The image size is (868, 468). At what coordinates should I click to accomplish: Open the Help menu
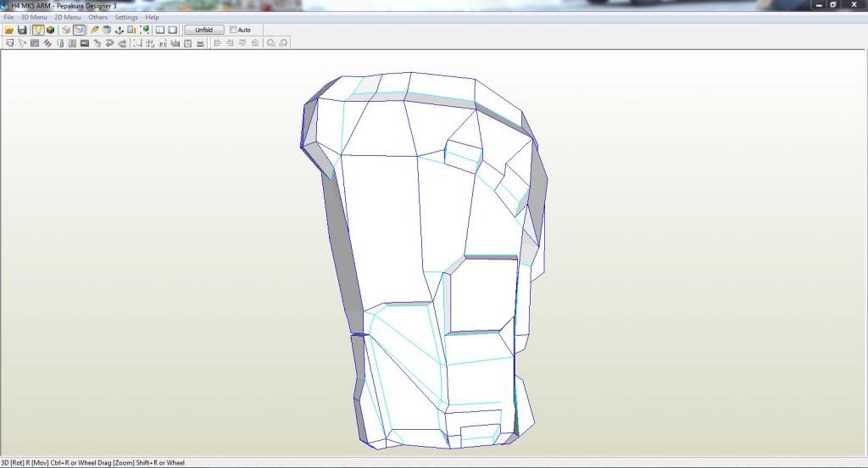coord(152,17)
